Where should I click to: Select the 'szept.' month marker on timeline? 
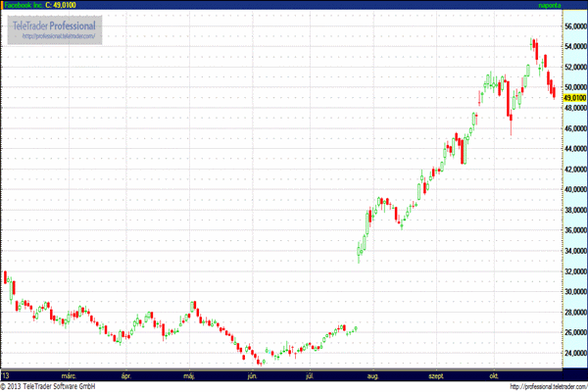436,376
